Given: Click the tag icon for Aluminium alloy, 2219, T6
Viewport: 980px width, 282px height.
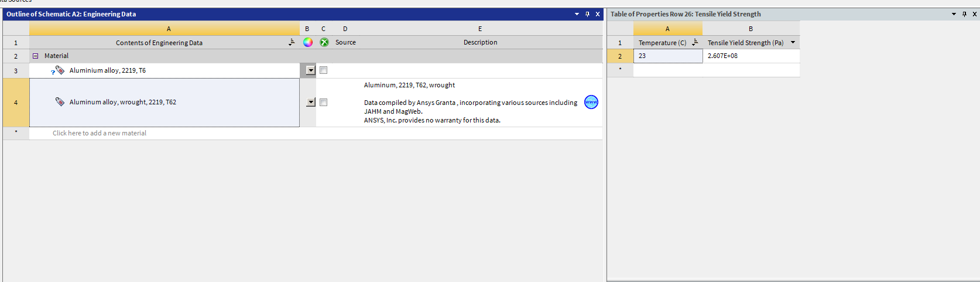Looking at the screenshot, I should [60, 70].
